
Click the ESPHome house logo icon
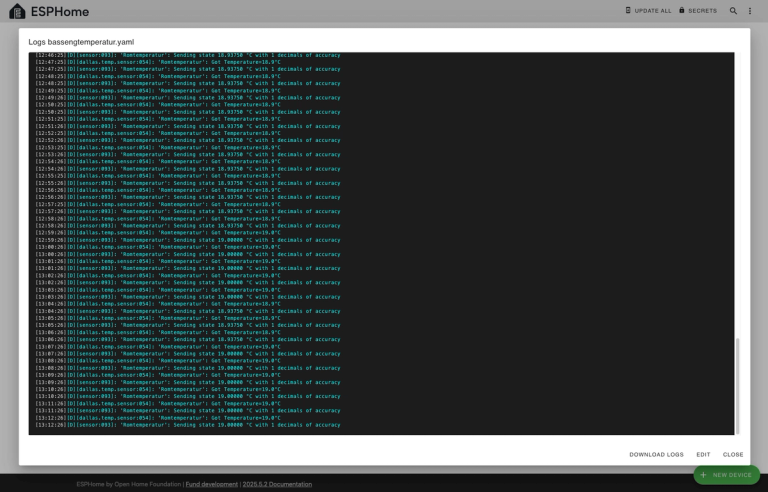[x=17, y=11]
